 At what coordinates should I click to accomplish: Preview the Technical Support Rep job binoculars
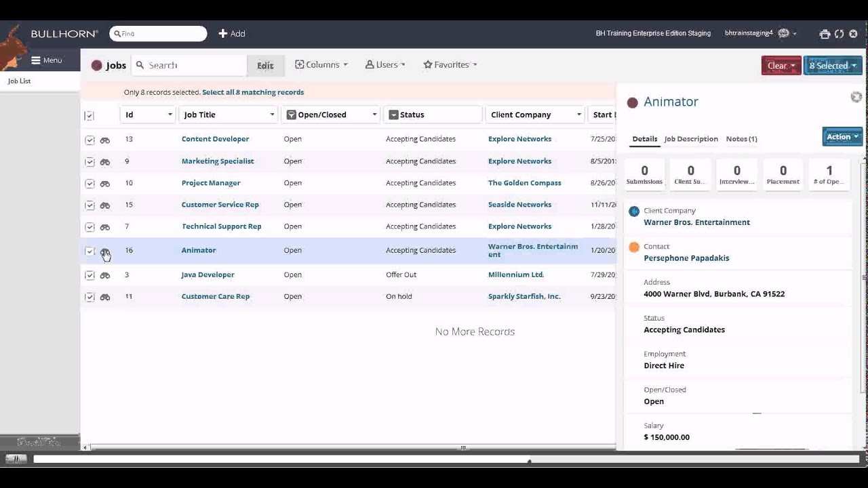pos(105,227)
